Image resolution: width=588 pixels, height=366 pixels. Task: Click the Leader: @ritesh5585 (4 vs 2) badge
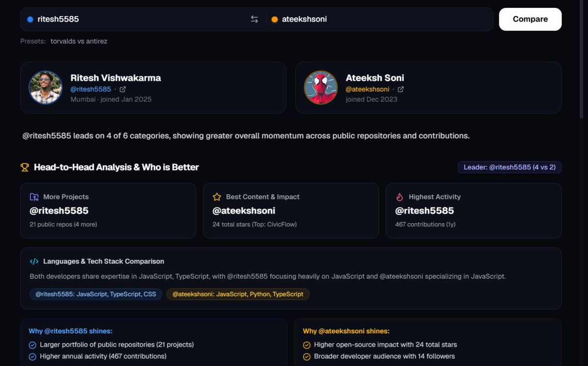coord(510,167)
